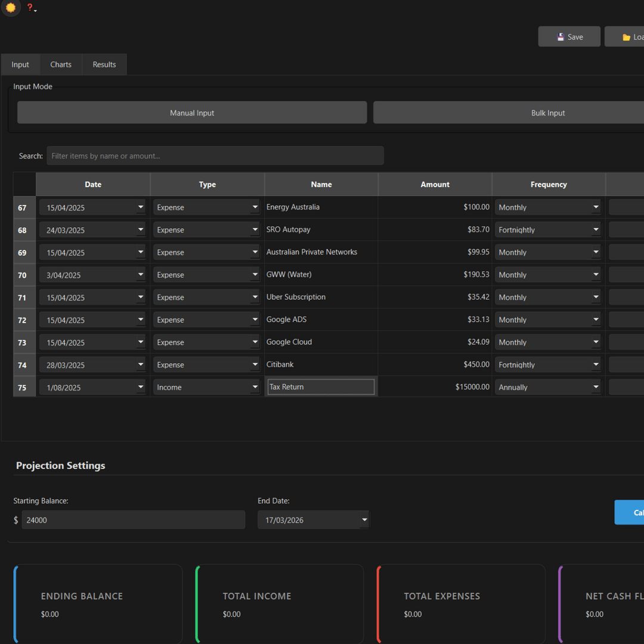The image size is (644, 644).
Task: Click the search filter field
Action: (215, 156)
